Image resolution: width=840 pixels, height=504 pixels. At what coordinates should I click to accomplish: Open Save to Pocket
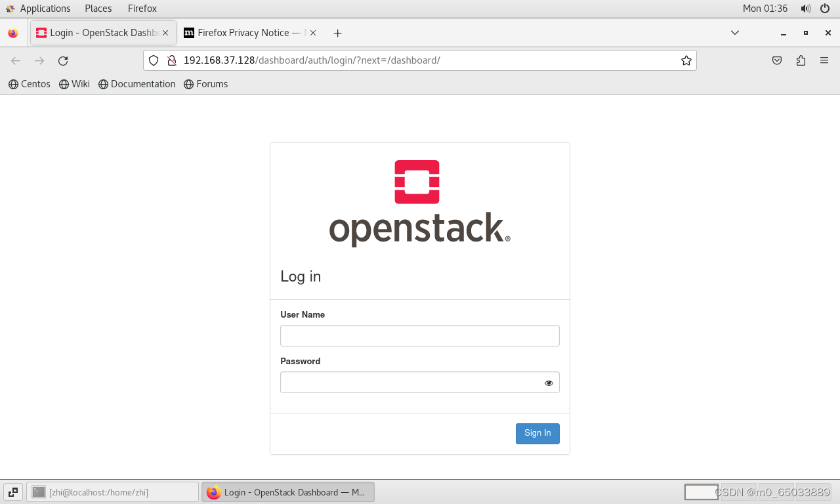[x=777, y=60]
